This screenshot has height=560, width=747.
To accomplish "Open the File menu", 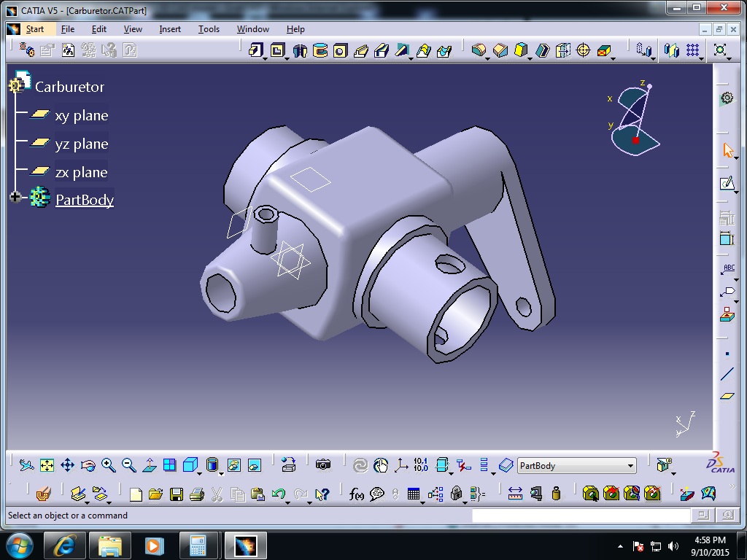I will click(68, 29).
